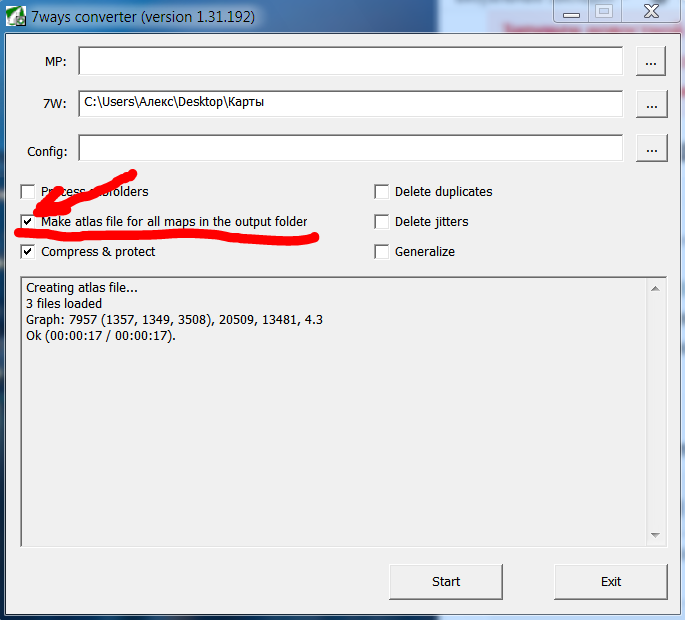The height and width of the screenshot is (620, 685).
Task: Open the browse button for 7W path
Action: pyautogui.click(x=651, y=104)
